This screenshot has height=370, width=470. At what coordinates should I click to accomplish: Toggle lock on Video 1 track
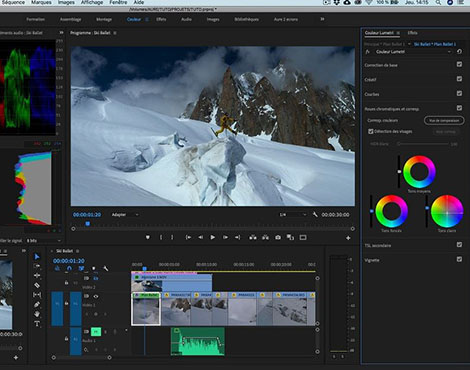pyautogui.click(x=66, y=303)
